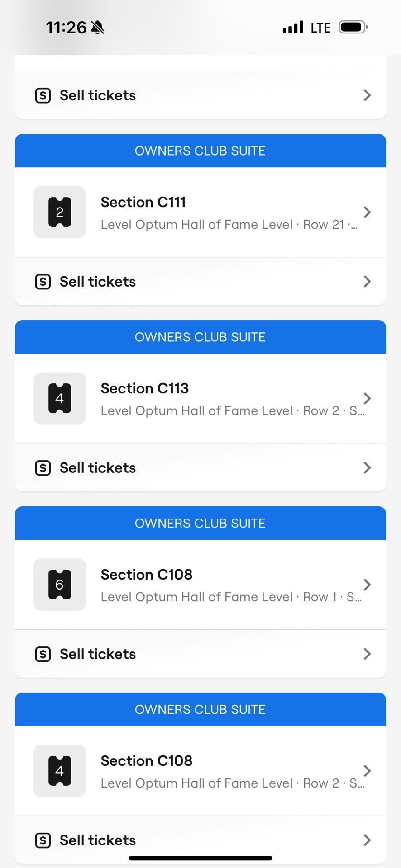Tap the silent bell icon in the status bar

pos(97,28)
